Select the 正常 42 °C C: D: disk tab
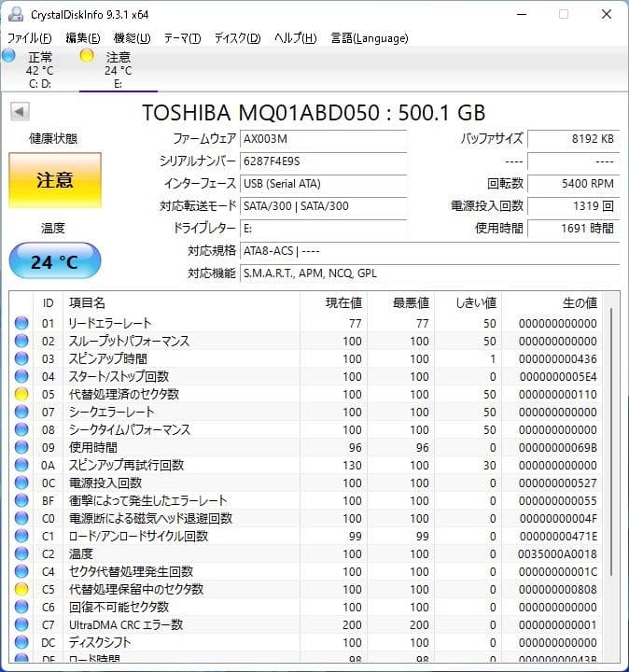This screenshot has height=672, width=629. 40,69
